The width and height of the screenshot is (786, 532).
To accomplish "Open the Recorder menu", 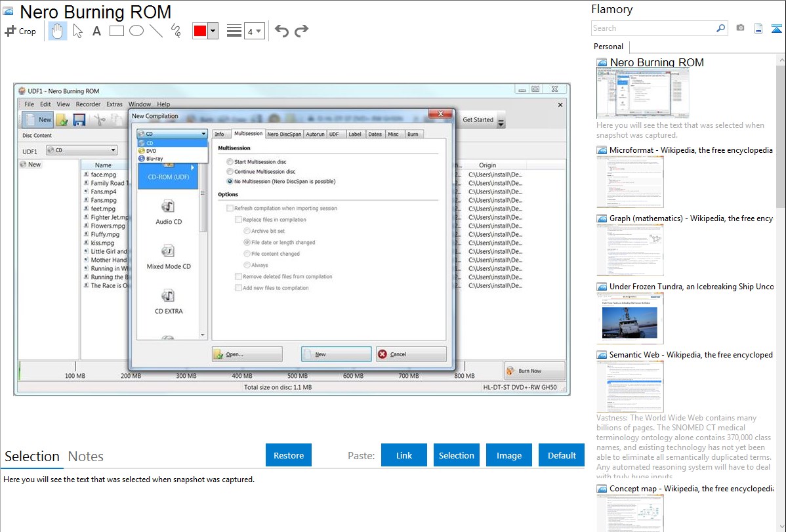I will point(88,104).
